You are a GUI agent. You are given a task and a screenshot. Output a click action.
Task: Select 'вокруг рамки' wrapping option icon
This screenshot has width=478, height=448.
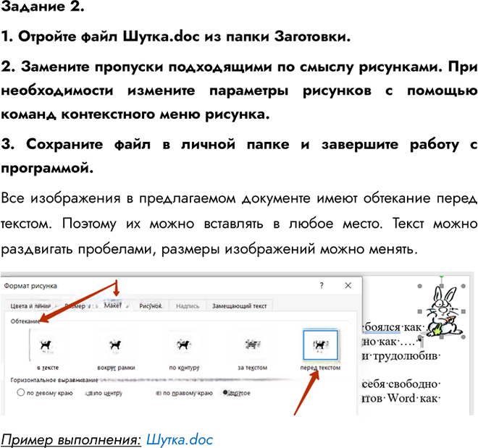point(116,345)
